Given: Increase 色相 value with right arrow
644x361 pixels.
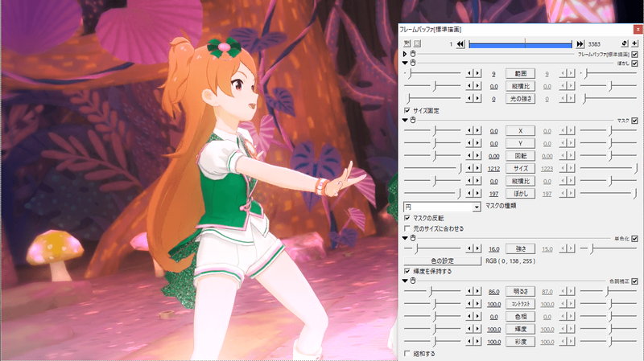Looking at the screenshot, I should (477, 316).
